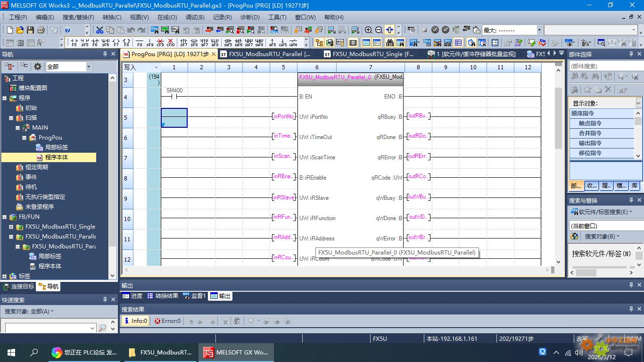Switch to FX5U_ModbusRTU_Single editor tab
This screenshot has height=362, width=644.
click(368, 54)
